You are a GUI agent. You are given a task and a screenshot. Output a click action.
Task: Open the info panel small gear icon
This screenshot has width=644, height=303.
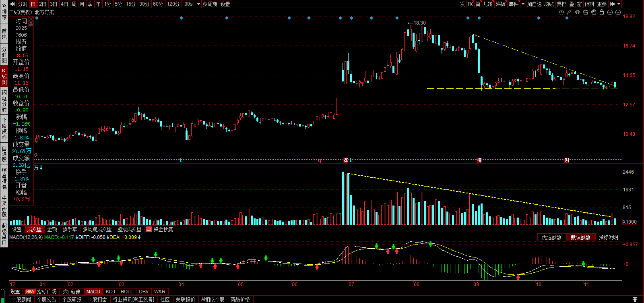click(31, 24)
